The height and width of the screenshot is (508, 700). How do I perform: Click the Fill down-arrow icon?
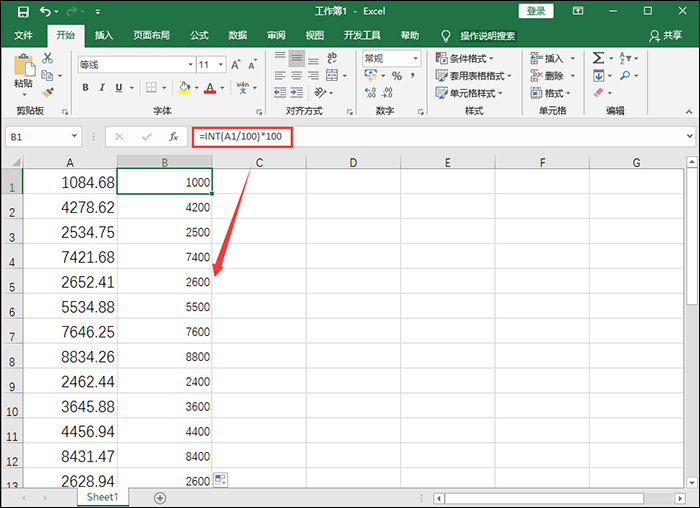598,75
